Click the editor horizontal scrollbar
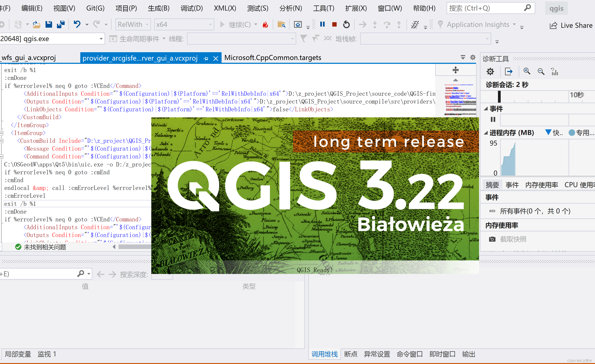The height and width of the screenshot is (364, 595). (135, 247)
